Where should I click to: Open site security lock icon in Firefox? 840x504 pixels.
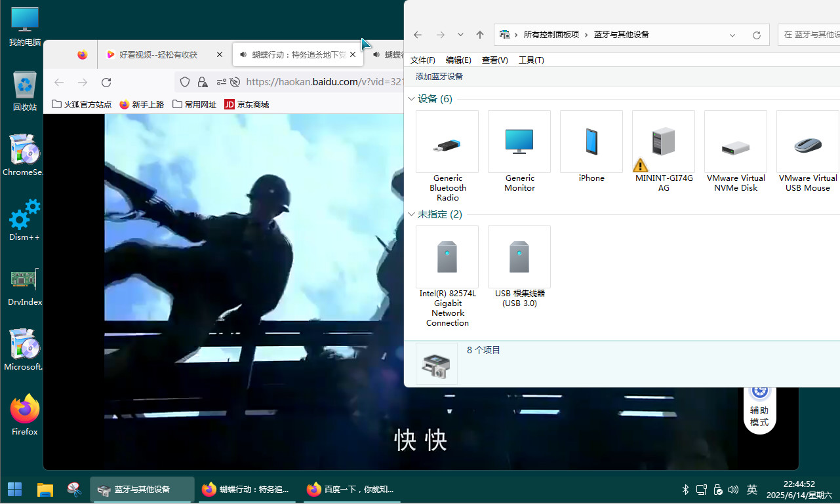[203, 82]
